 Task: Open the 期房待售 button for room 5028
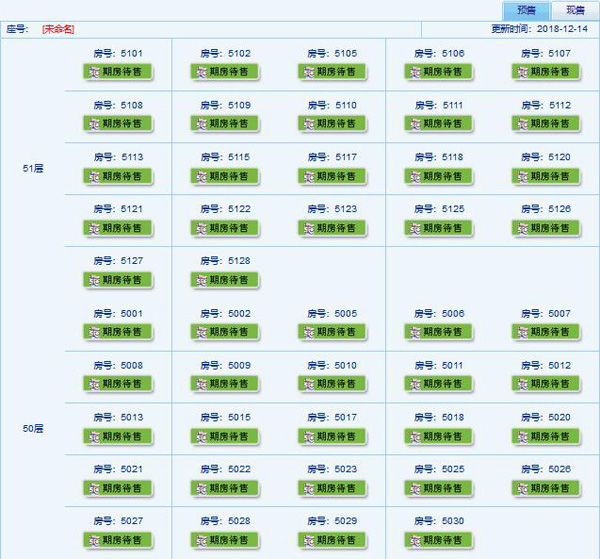[225, 540]
